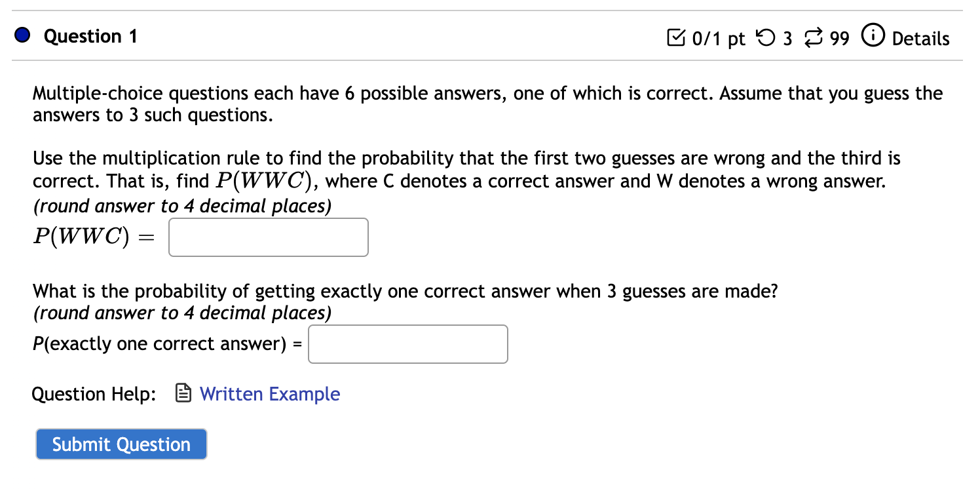This screenshot has height=489, width=980.
Task: Click inside the P(WWC) answer box
Action: tap(268, 237)
